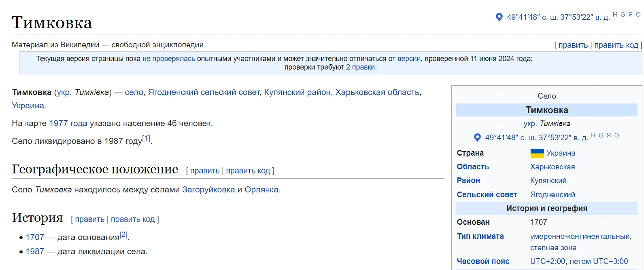Open OpenStreetMap via the "O" icon
This screenshot has width=644, height=270.
point(638,15)
